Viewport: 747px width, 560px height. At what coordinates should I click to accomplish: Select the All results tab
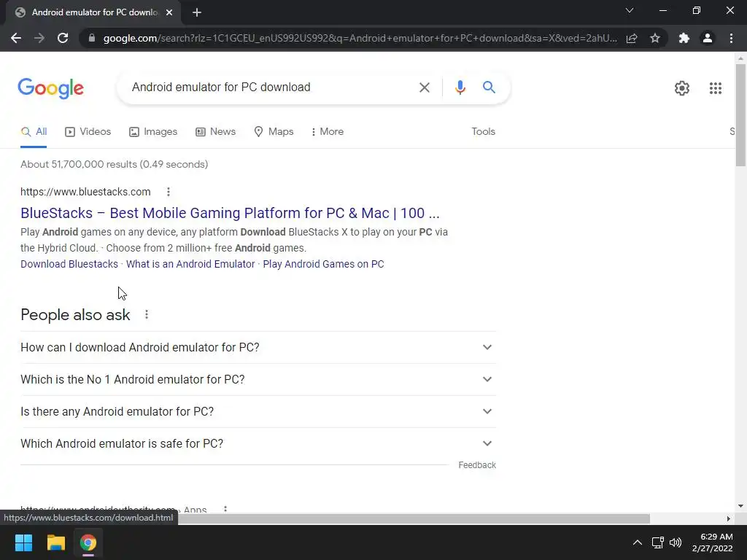point(34,132)
